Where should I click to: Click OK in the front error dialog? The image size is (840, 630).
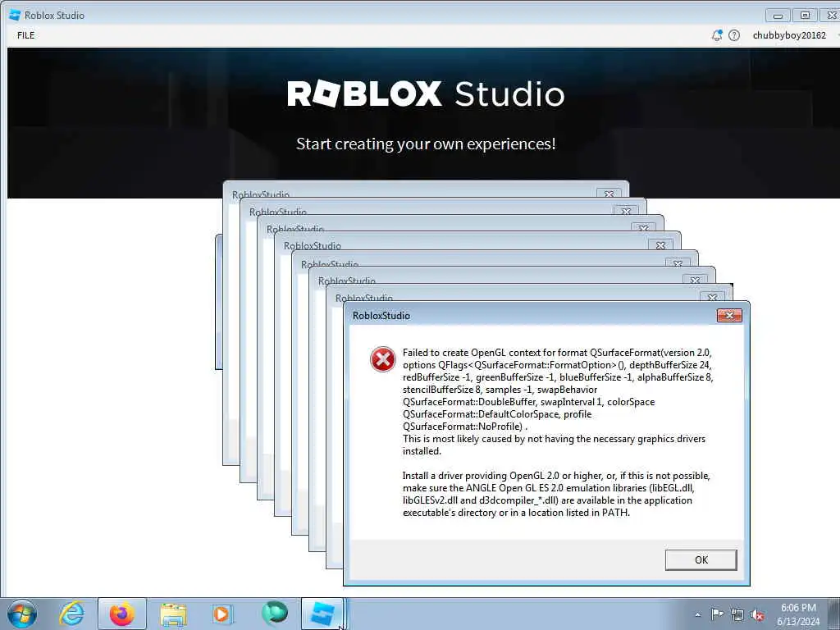point(701,559)
